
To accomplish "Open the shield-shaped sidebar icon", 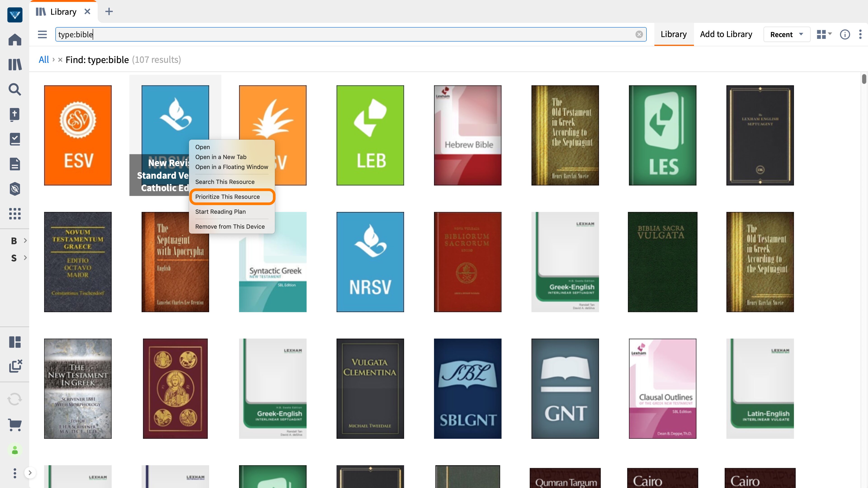I will click(14, 189).
